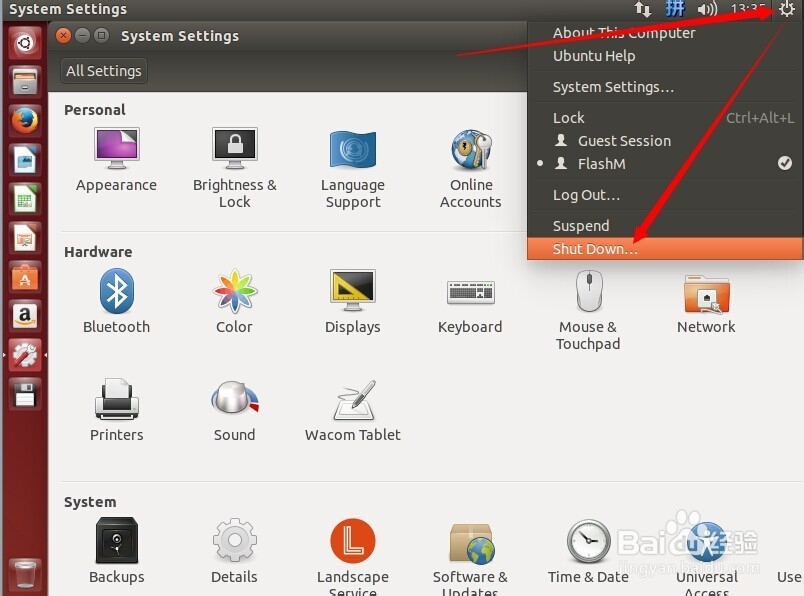Open Brightness & Lock settings
The height and width of the screenshot is (596, 804).
click(x=235, y=168)
